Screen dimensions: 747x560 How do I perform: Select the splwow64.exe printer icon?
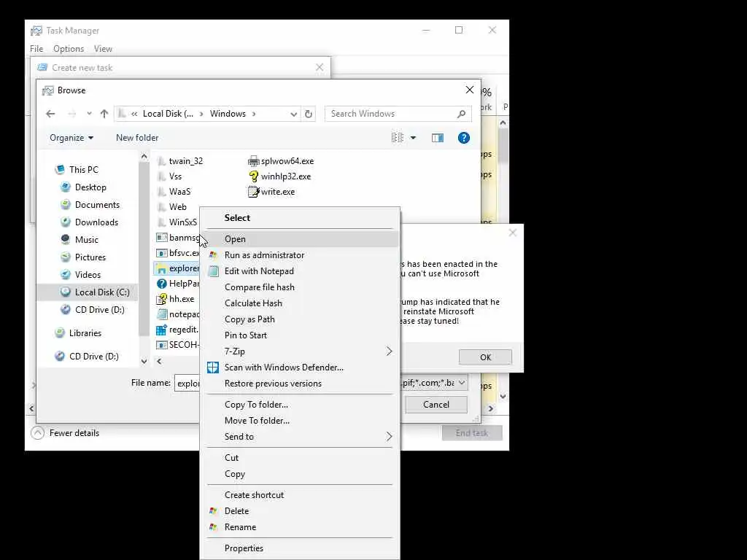(253, 161)
